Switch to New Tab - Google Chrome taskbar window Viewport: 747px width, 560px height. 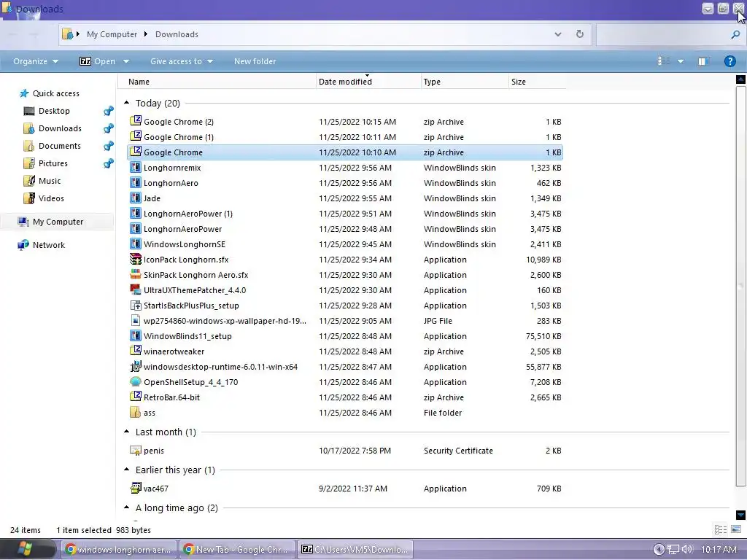236,549
